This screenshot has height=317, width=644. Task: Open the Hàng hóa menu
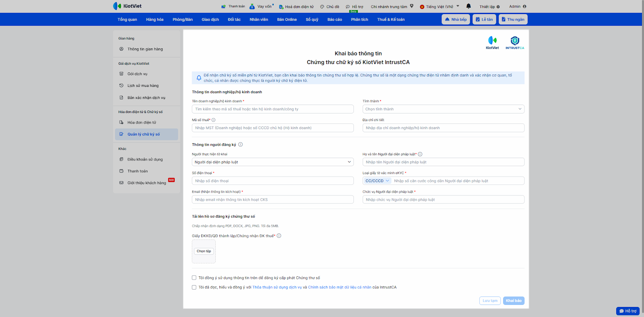[x=155, y=19]
